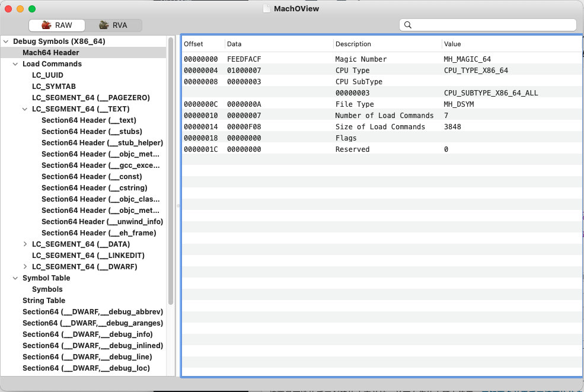Select the MH_MAGIC_64 value cell
This screenshot has width=584, height=392.
click(x=467, y=59)
